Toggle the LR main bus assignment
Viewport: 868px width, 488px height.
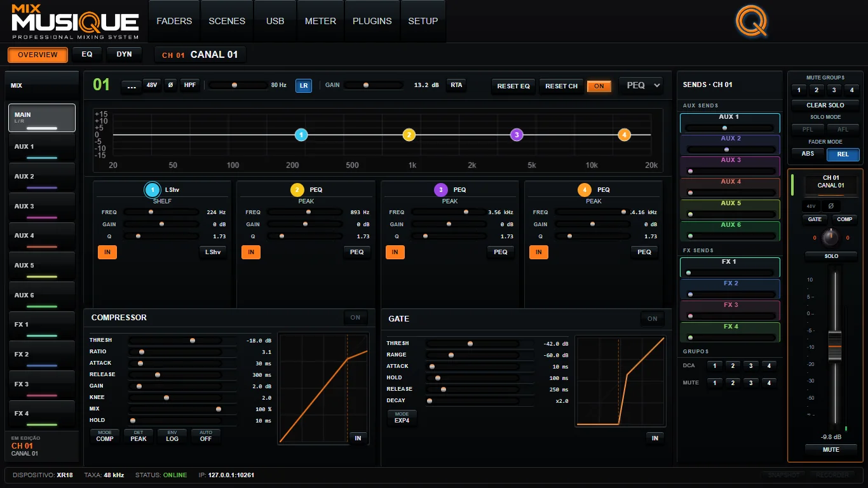[304, 85]
